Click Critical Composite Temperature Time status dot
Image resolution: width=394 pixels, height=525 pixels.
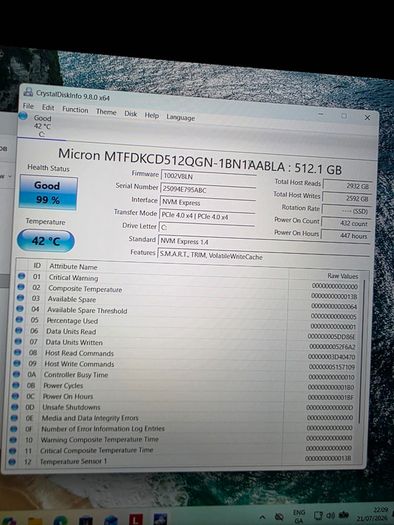pos(13,450)
